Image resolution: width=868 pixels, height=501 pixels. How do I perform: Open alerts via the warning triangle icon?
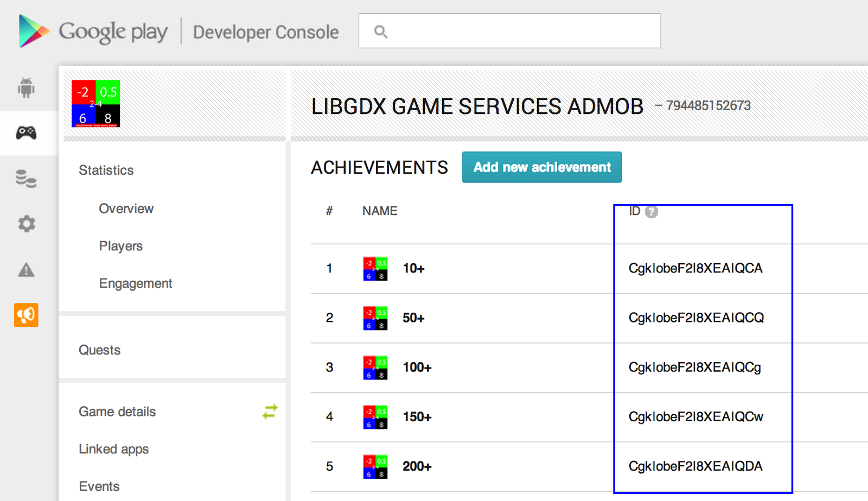26,270
